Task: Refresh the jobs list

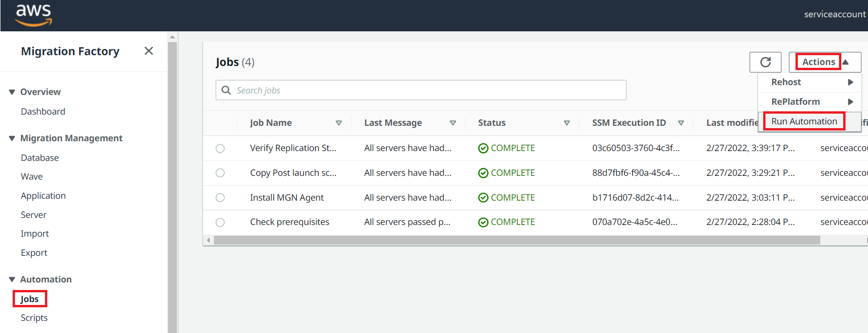Action: (x=765, y=62)
